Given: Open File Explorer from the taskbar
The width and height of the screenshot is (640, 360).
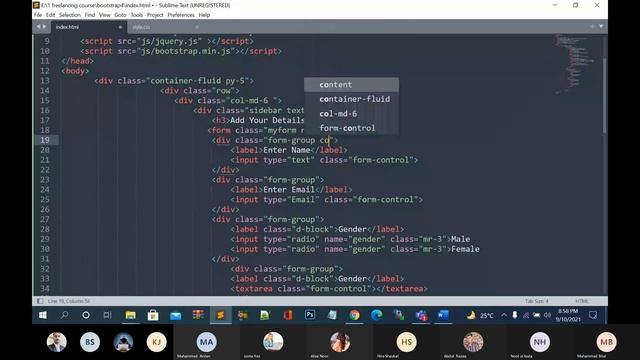Looking at the screenshot, I should click(131, 315).
